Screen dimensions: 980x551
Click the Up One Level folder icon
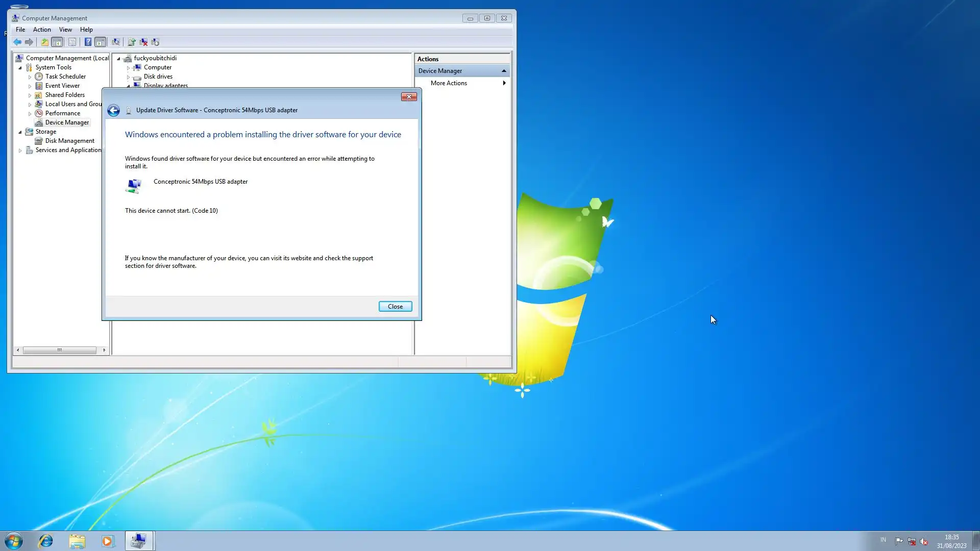[44, 42]
